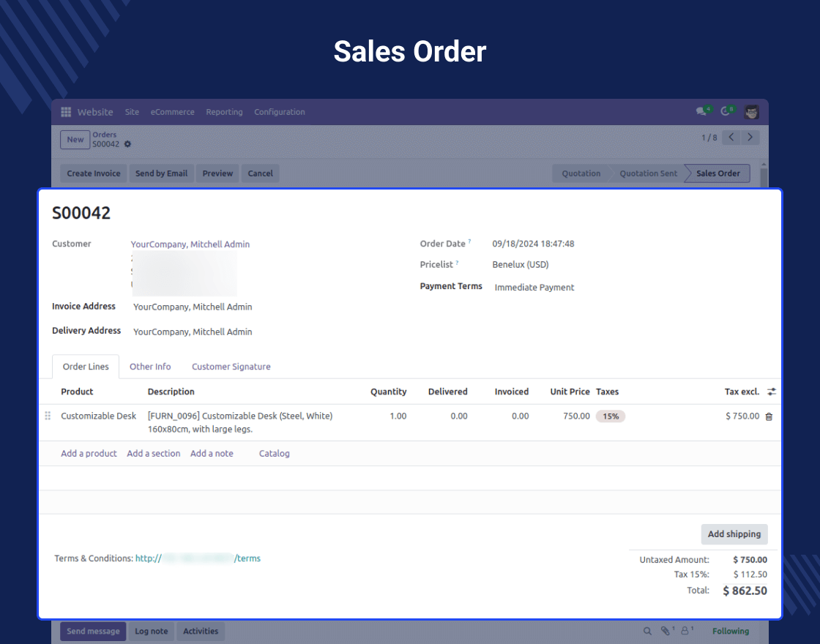Go to next record arrow

[750, 138]
